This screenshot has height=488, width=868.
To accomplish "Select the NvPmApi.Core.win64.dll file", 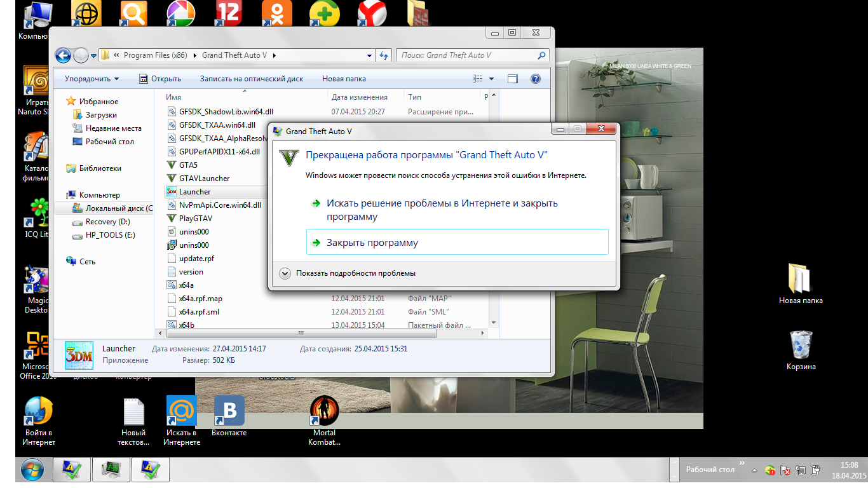I will 214,205.
